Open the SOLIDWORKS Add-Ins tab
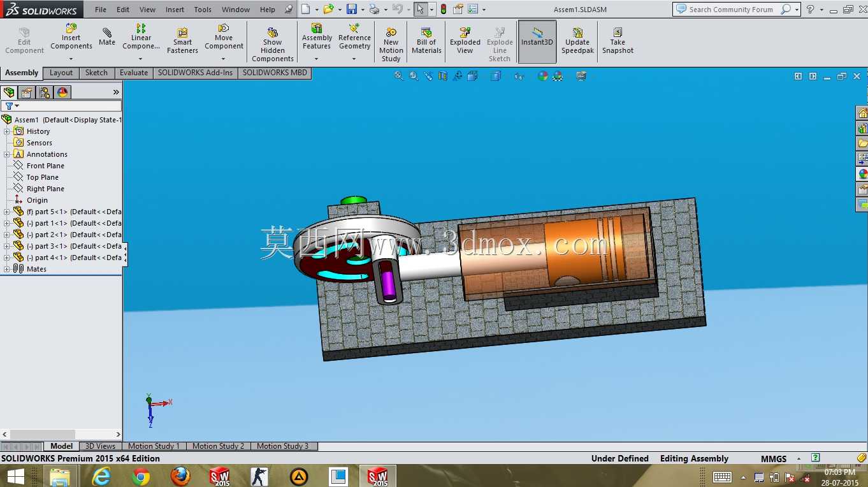The image size is (868, 487). [x=195, y=73]
